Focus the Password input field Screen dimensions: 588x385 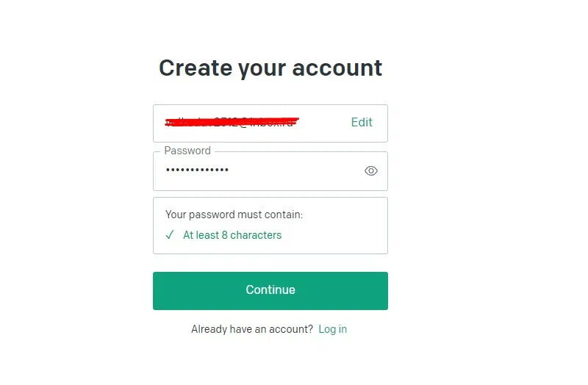270,171
